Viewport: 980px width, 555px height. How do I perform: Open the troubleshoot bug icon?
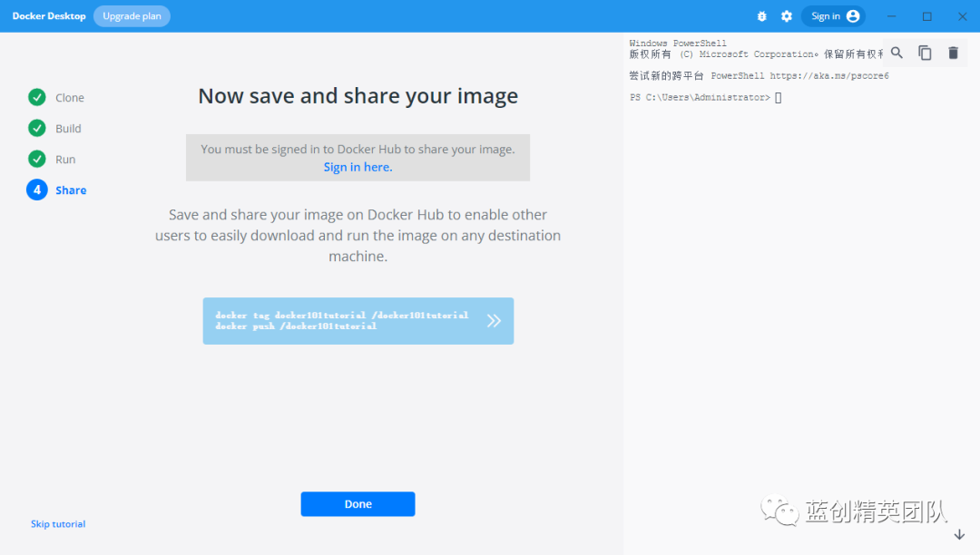coord(761,16)
